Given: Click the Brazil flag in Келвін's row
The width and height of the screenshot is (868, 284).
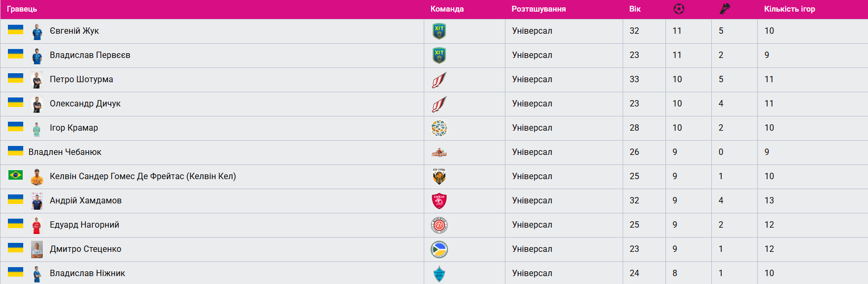Looking at the screenshot, I should click(x=15, y=175).
